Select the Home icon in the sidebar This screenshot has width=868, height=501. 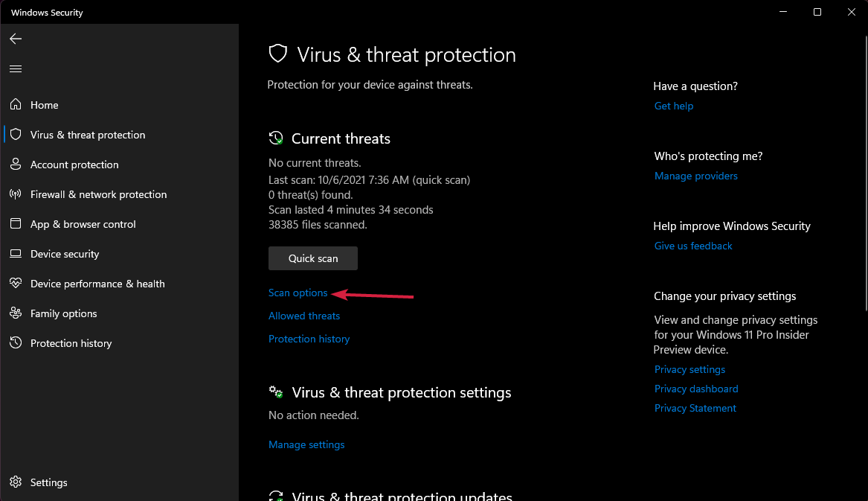tap(16, 105)
